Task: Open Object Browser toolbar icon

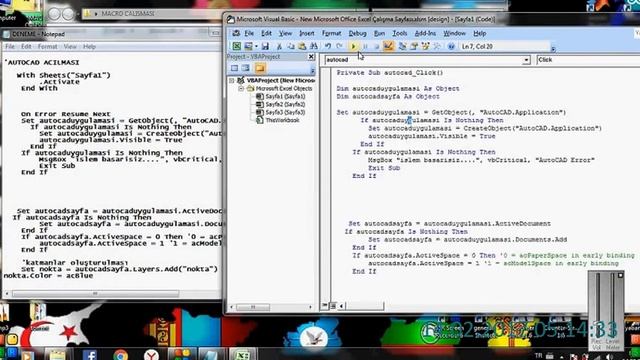Action: pos(425,47)
